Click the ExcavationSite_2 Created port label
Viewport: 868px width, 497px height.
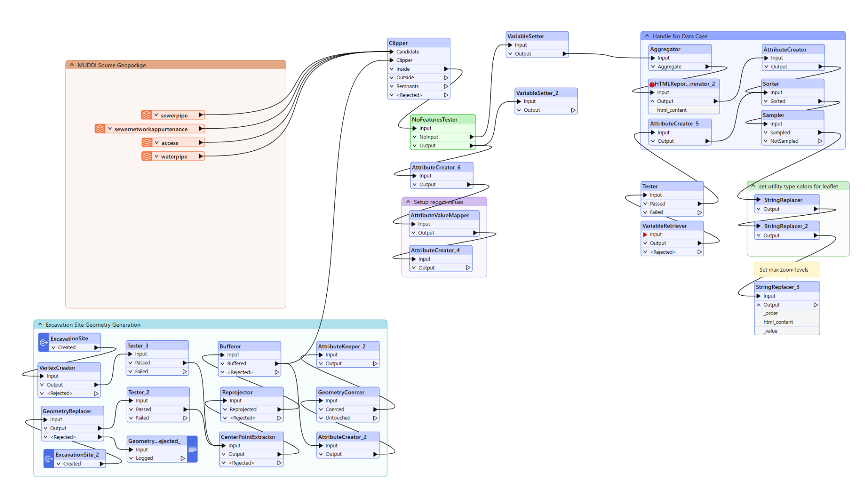pyautogui.click(x=72, y=464)
